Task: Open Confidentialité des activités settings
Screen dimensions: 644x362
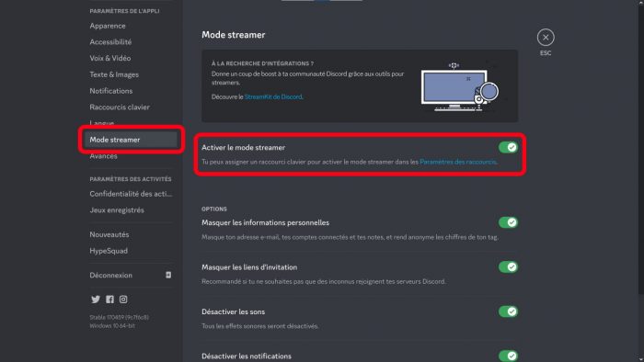Action: tap(131, 194)
